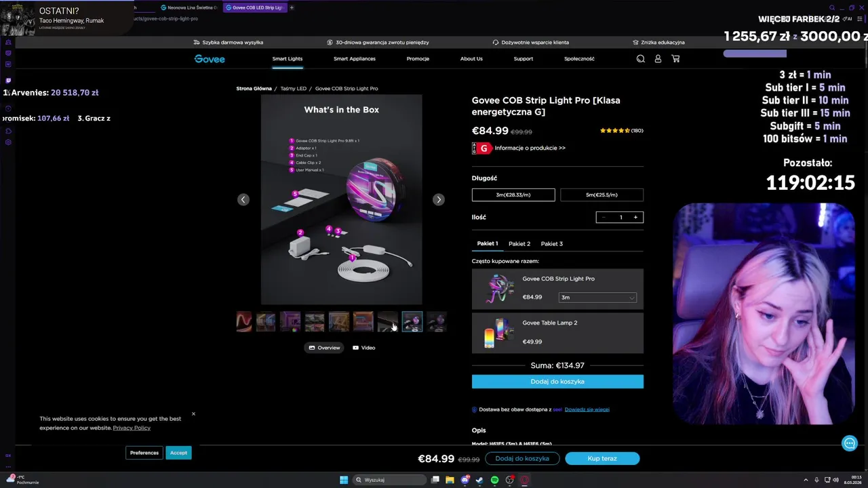Screen dimensions: 868x488
Task: Go to Taśmy LED breadcrumb
Action: [294, 88]
